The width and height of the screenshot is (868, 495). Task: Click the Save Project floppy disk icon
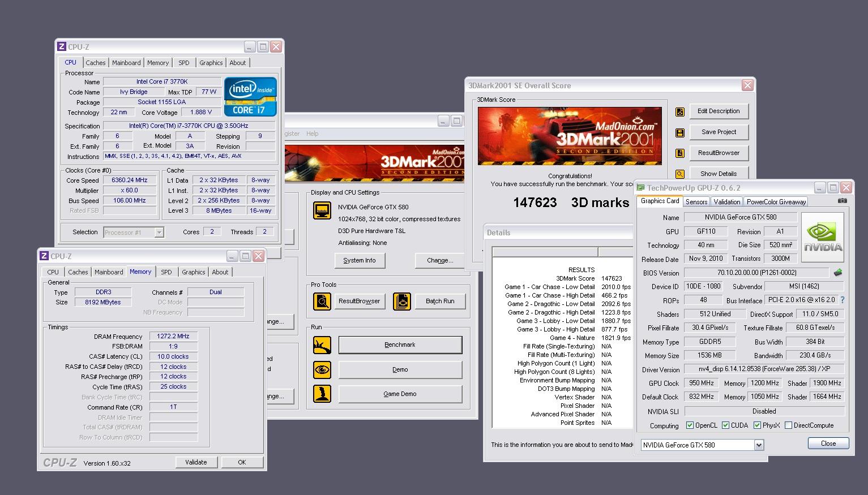point(680,133)
